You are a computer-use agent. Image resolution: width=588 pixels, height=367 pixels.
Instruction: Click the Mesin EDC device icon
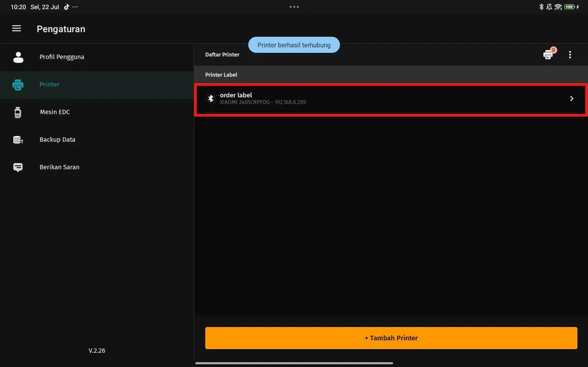click(18, 112)
